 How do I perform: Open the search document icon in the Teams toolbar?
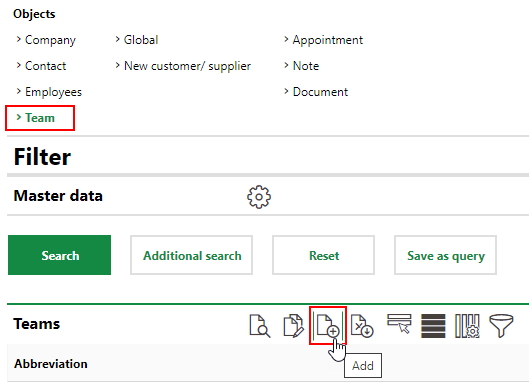click(259, 326)
